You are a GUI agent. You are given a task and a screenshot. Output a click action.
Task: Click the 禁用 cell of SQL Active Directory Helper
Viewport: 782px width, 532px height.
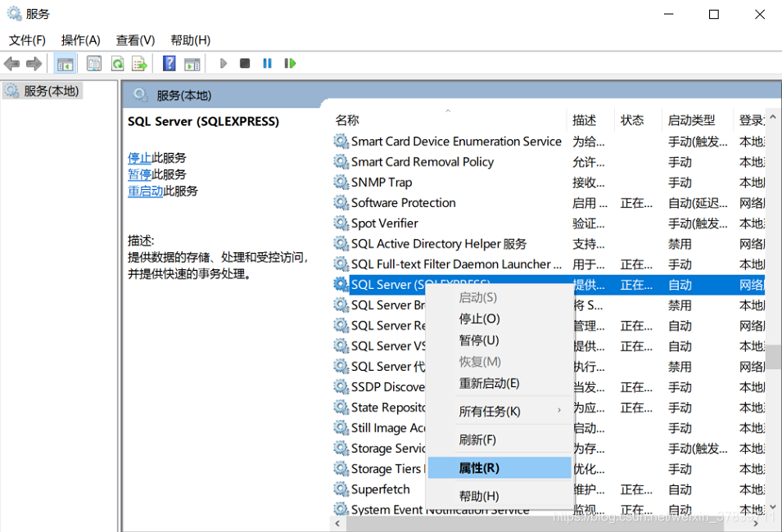[680, 244]
